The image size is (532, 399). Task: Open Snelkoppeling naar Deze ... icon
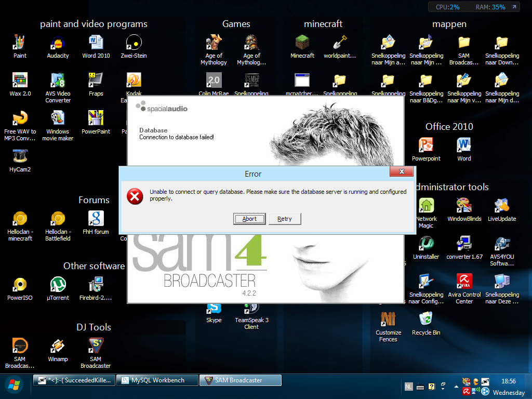pyautogui.click(x=502, y=289)
